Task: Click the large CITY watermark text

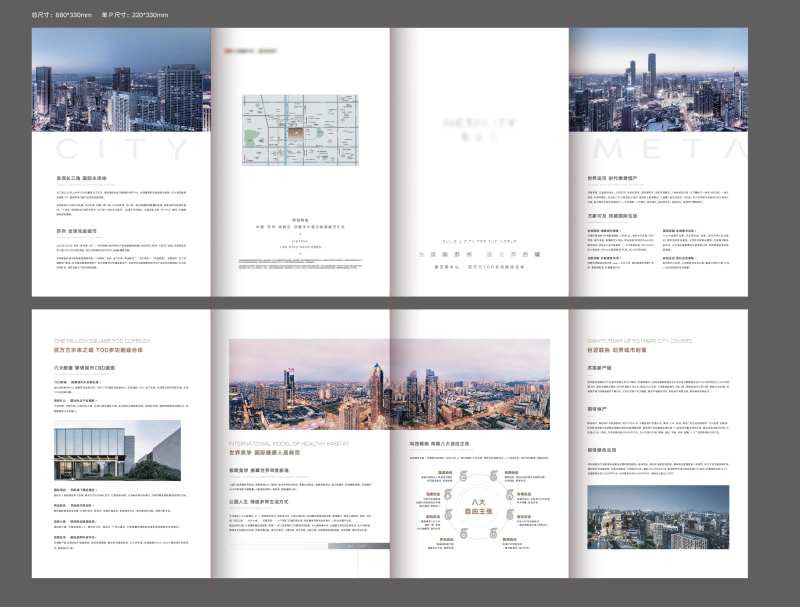Action: (x=121, y=150)
